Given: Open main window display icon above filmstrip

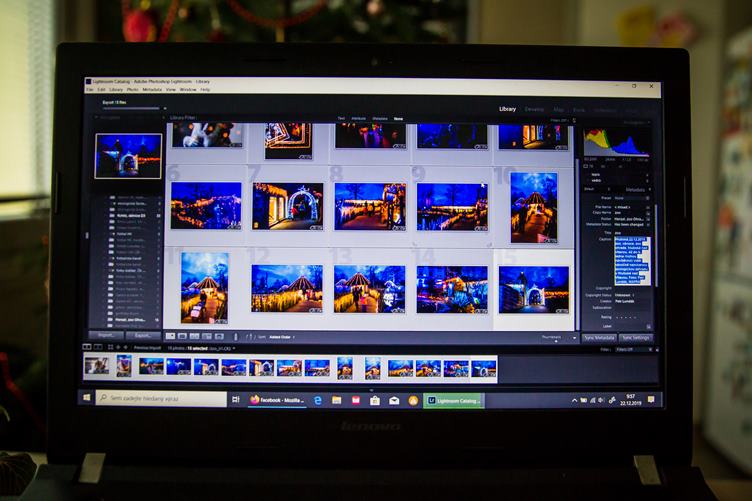Looking at the screenshot, I should (87, 347).
